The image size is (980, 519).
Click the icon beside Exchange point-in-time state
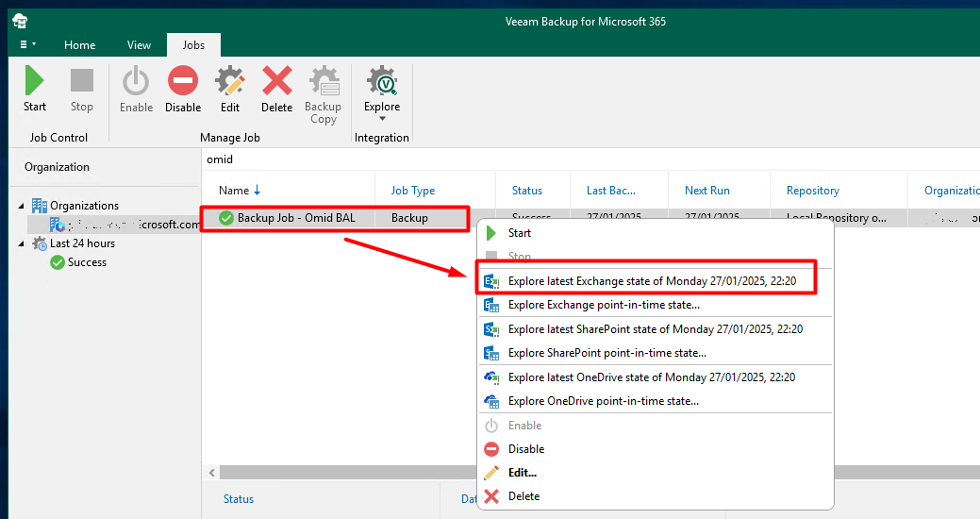(491, 305)
